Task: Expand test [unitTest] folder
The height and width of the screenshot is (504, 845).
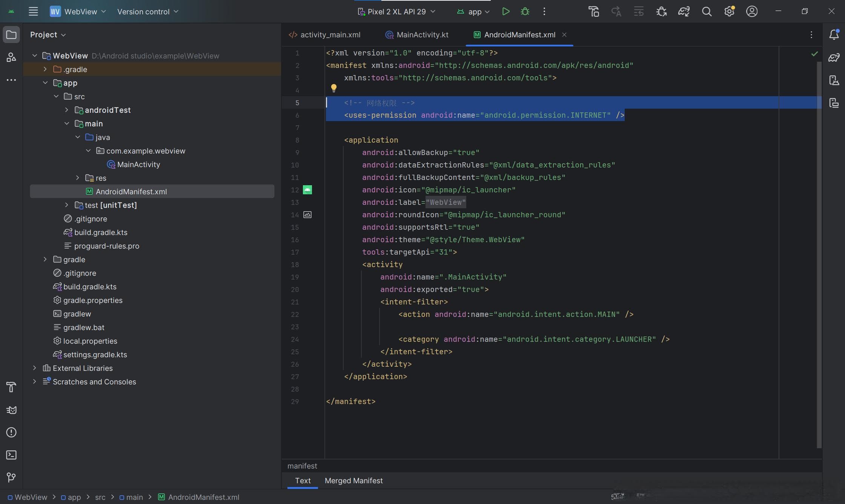Action: [66, 205]
